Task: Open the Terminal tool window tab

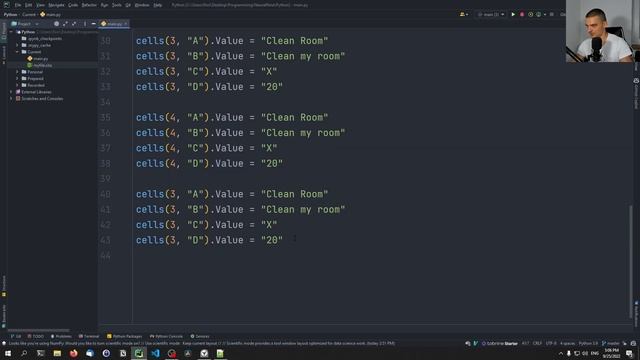Action: (89, 336)
